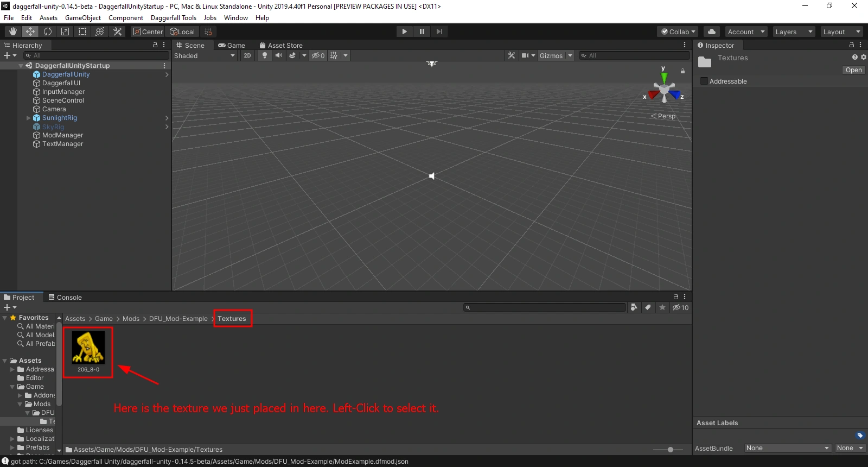Open the Inspector panel options menu
The width and height of the screenshot is (868, 467).
click(860, 45)
